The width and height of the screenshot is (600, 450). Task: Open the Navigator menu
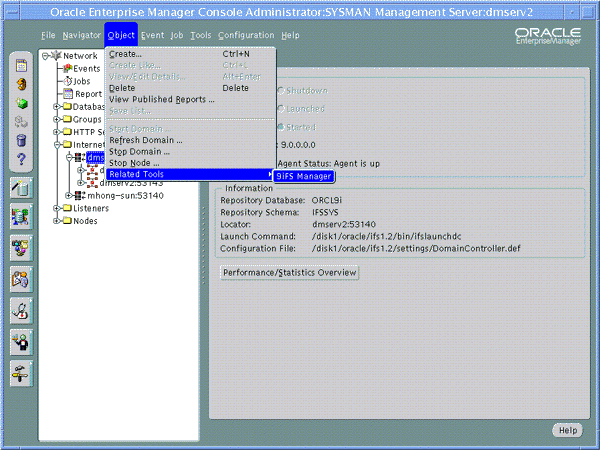(82, 35)
